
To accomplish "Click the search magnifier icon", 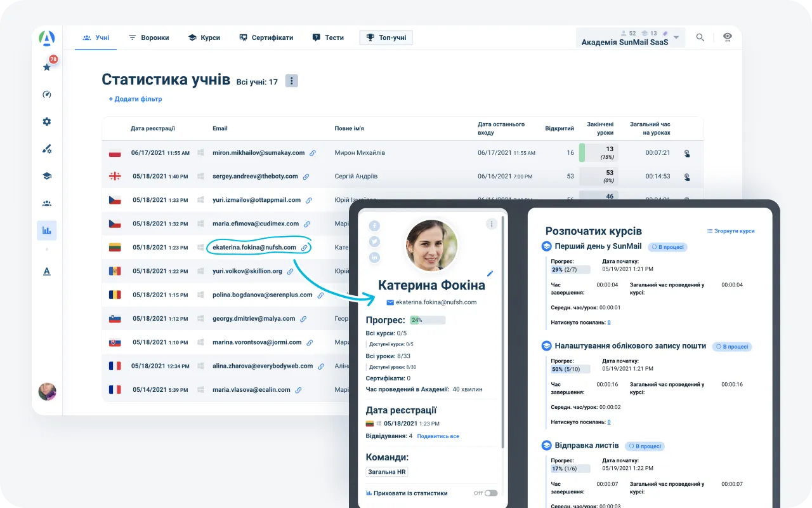I will point(700,37).
